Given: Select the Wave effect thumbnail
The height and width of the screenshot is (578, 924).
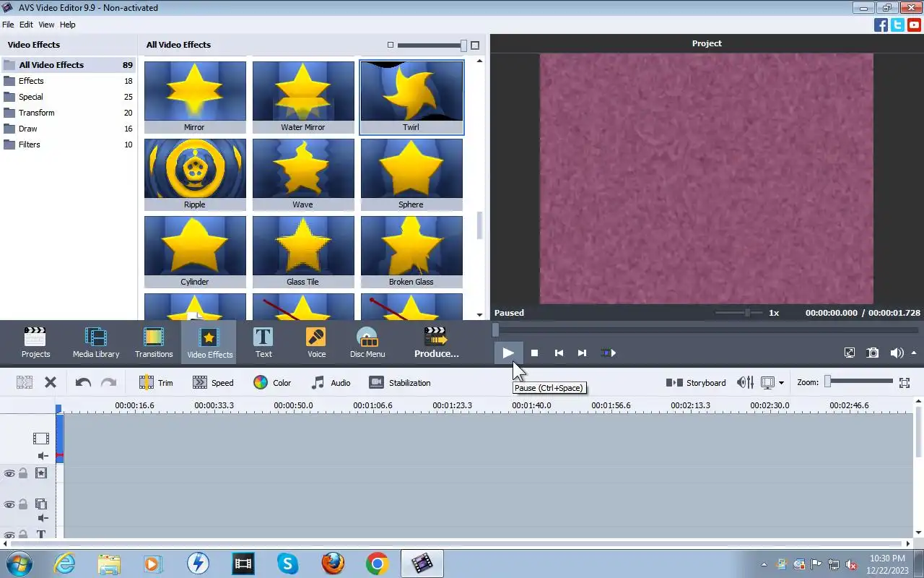Looking at the screenshot, I should 303,174.
